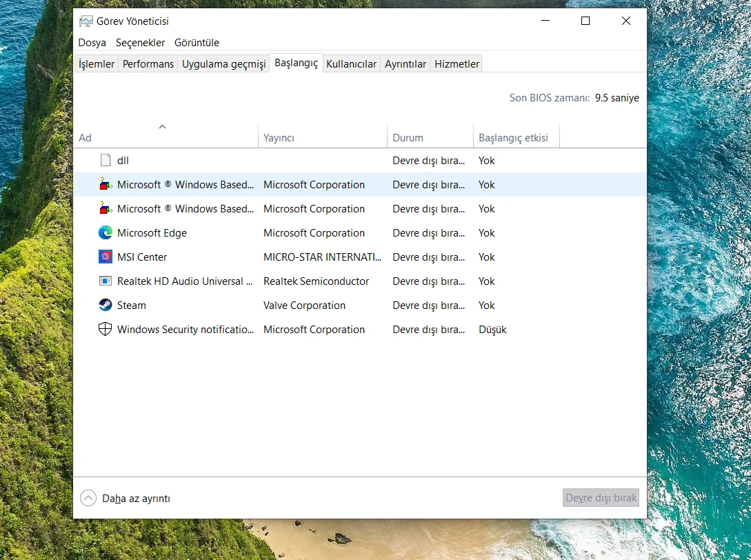Select the Windows Security notification shield icon
The height and width of the screenshot is (560, 751).
coord(105,330)
